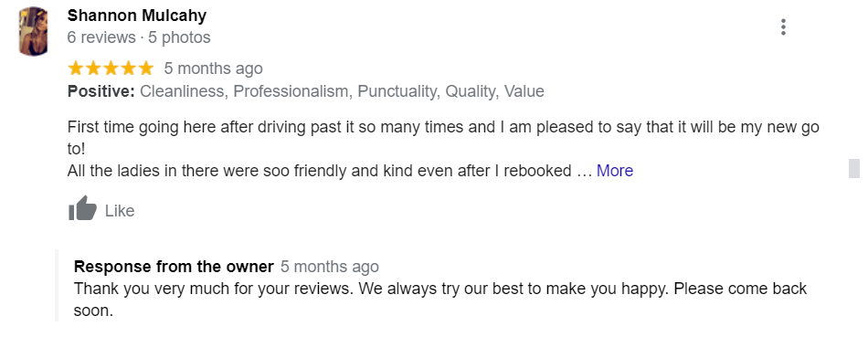This screenshot has height=337, width=868.
Task: Click the reviewer name Shannon Mulcahy
Action: (137, 16)
